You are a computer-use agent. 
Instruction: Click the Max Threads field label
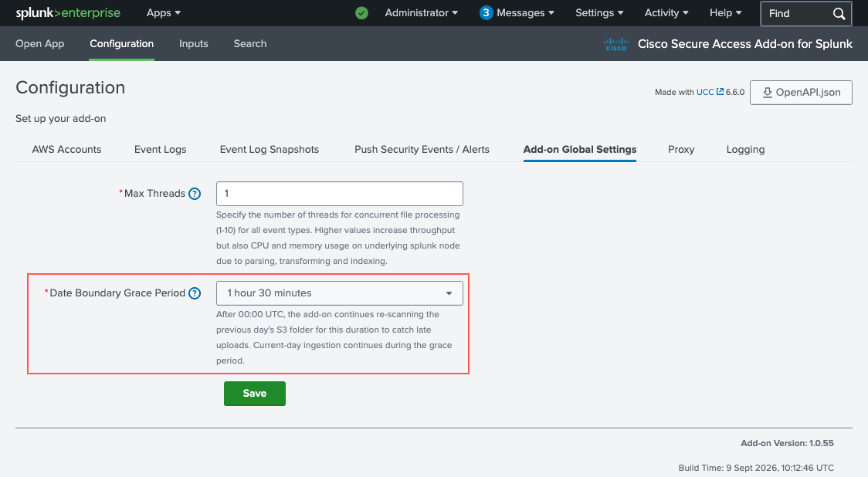[154, 194]
